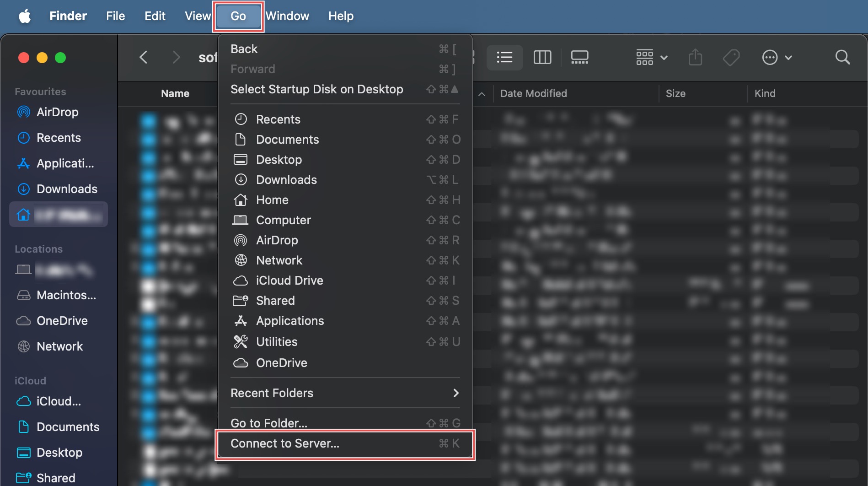Select Utilities in the Go menu
The image size is (868, 486).
pyautogui.click(x=277, y=342)
